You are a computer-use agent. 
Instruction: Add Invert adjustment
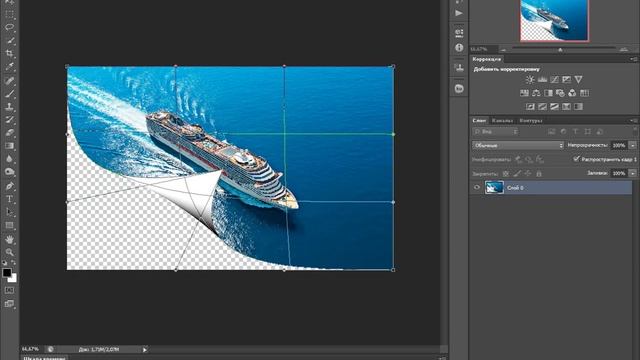coord(530,107)
